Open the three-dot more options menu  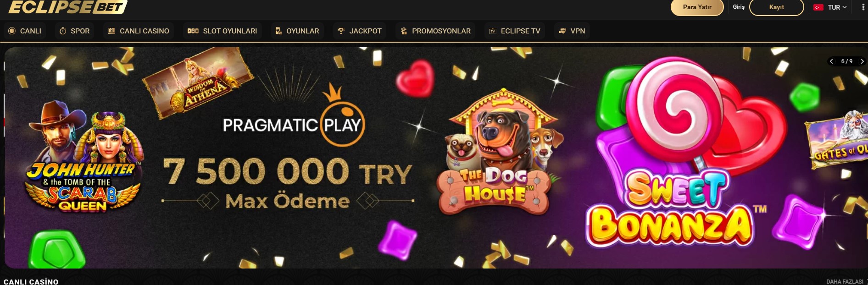click(x=863, y=7)
